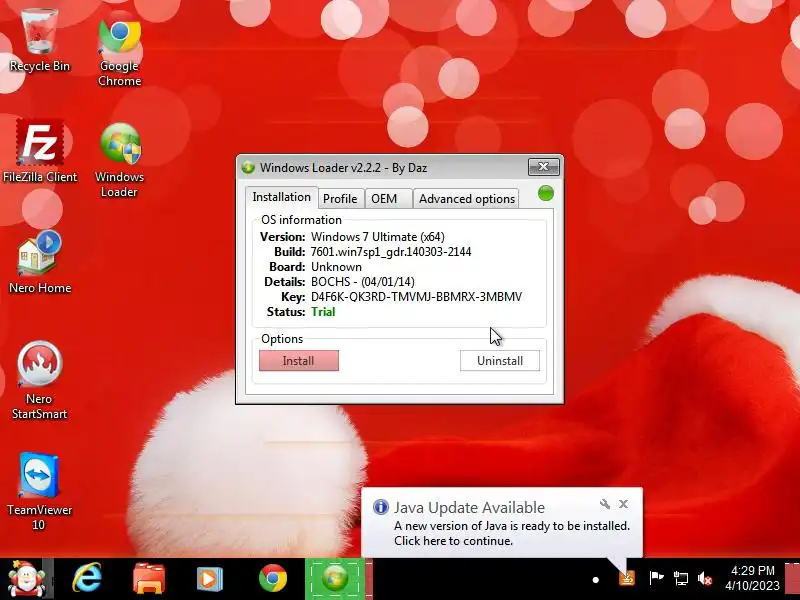Click the green status indicator light
Viewport: 800px width, 600px height.
coord(546,193)
